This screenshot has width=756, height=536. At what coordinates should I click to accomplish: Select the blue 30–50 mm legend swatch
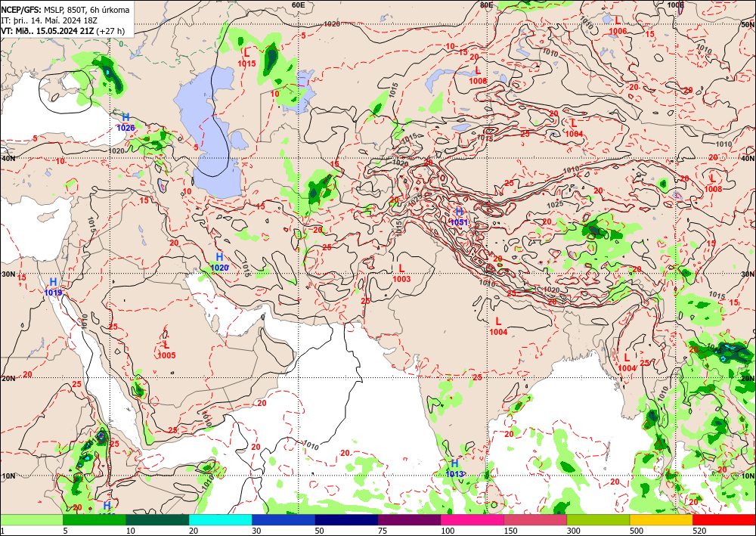(x=283, y=520)
